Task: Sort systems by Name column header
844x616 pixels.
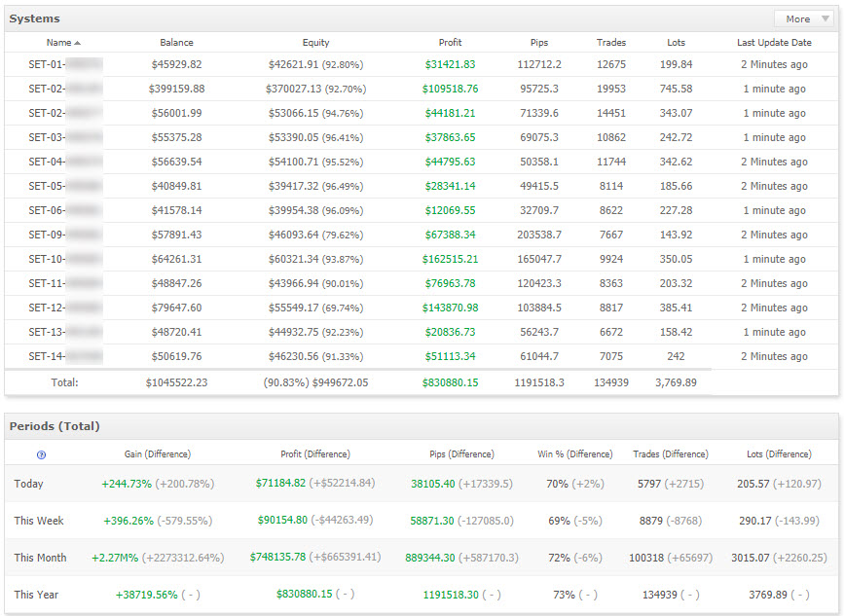Action: pyautogui.click(x=58, y=43)
